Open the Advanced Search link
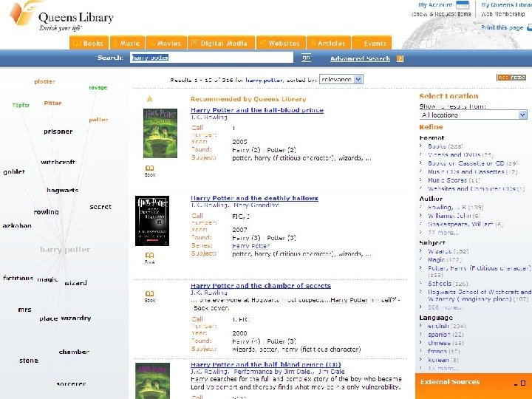532x399 pixels. 360,58
